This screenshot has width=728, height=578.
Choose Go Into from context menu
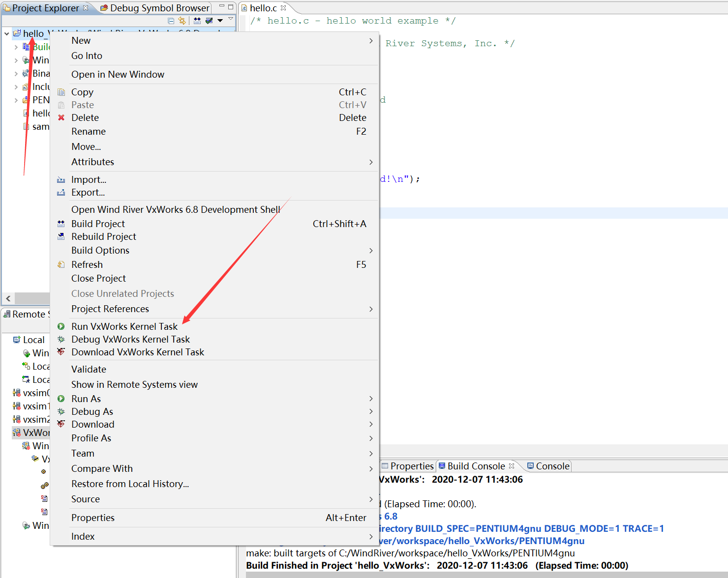coord(214,56)
